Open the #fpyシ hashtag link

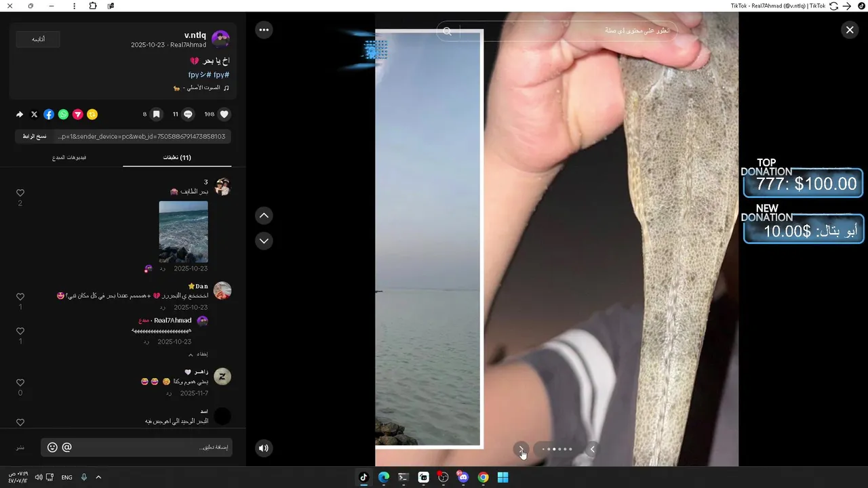[199, 75]
